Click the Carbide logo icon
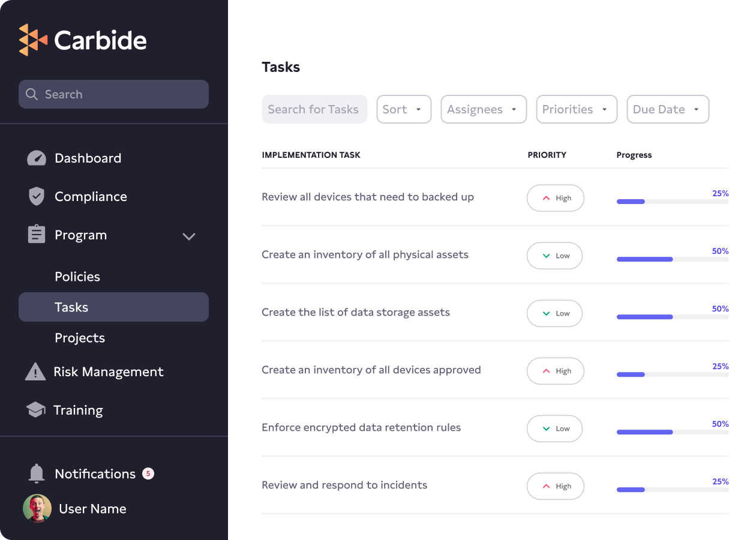This screenshot has height=540, width=756. (33, 40)
